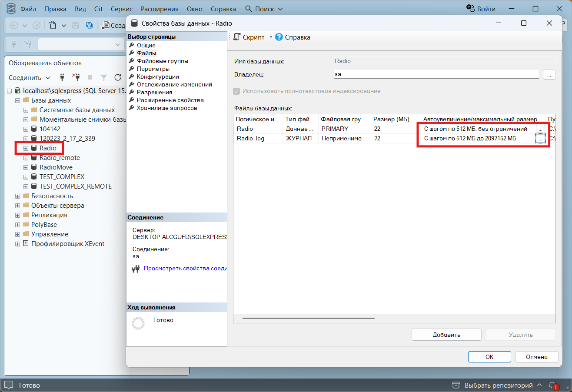Open the Просмотреть свойства соединения link
Image resolution: width=572 pixels, height=392 pixels.
coord(185,269)
